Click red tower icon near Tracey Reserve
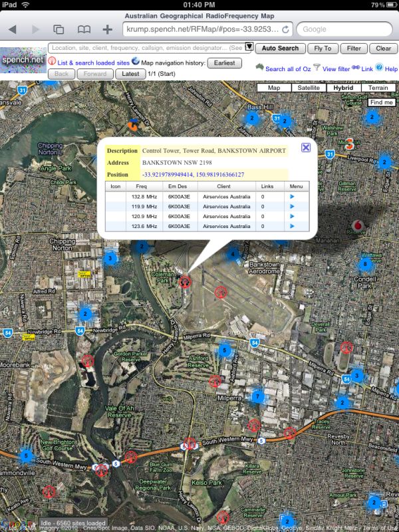The image size is (399, 532). 289,433
